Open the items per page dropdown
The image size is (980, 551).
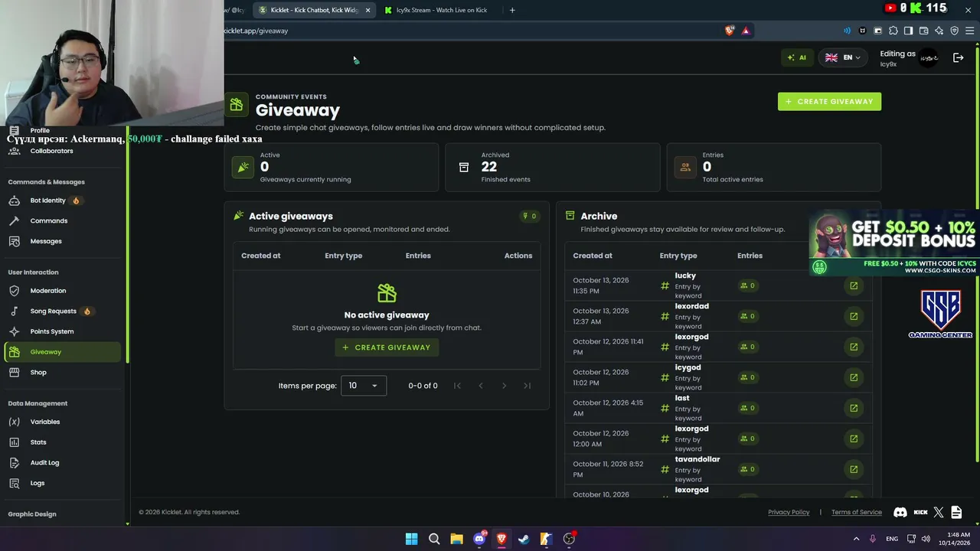coord(364,386)
